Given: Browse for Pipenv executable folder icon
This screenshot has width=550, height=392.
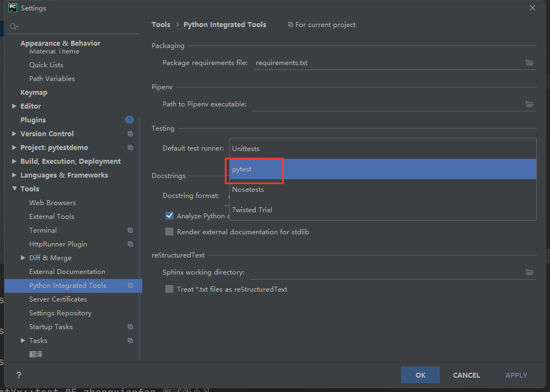Looking at the screenshot, I should coord(529,104).
